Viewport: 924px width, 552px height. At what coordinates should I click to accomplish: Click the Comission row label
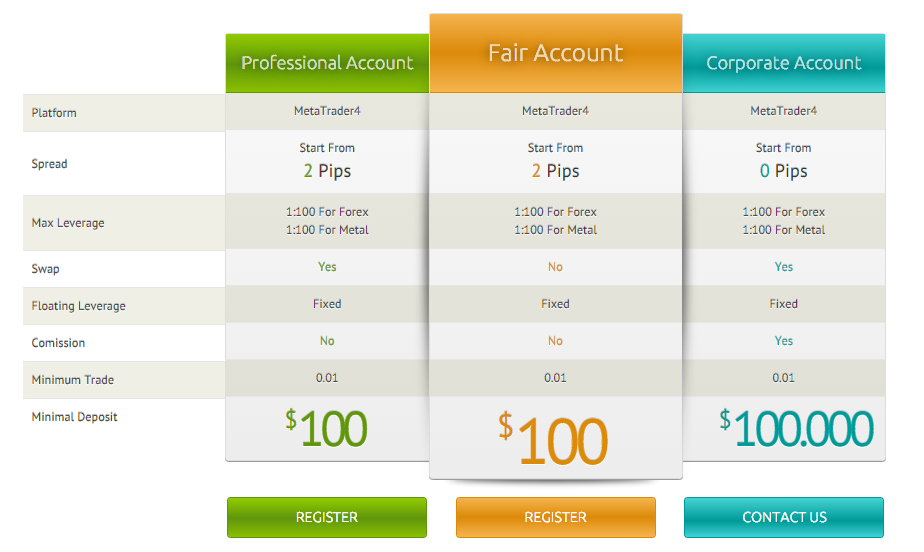pyautogui.click(x=58, y=343)
